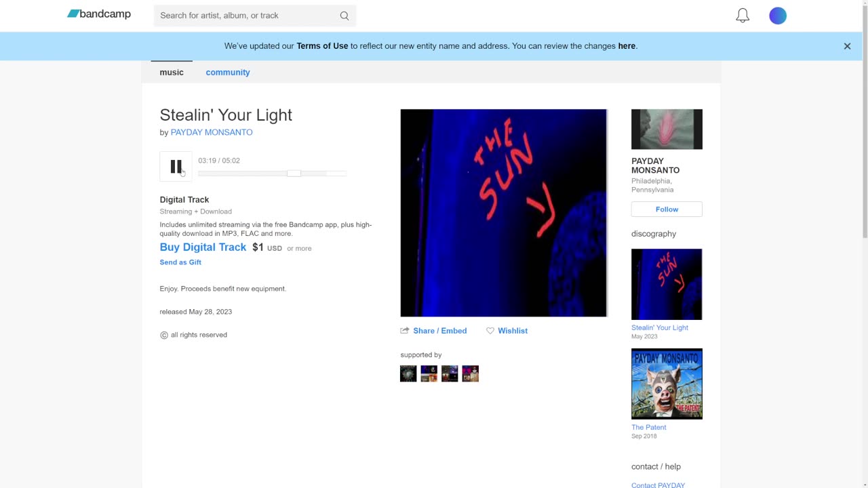Click the all rights reserved copyright icon
This screenshot has height=488, width=868.
coord(163,335)
